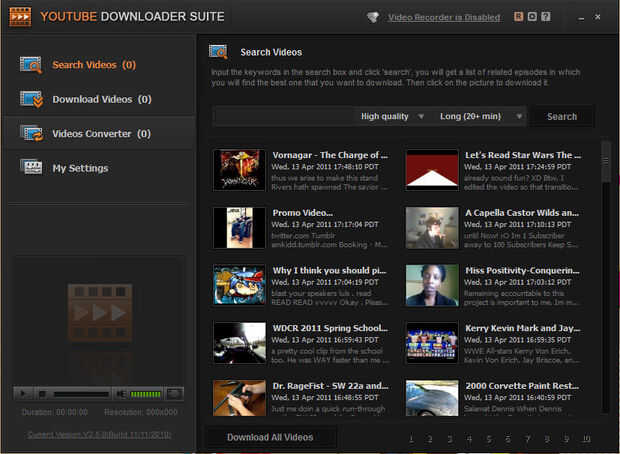The height and width of the screenshot is (454, 620).
Task: Click the orange R register icon
Action: click(x=518, y=17)
